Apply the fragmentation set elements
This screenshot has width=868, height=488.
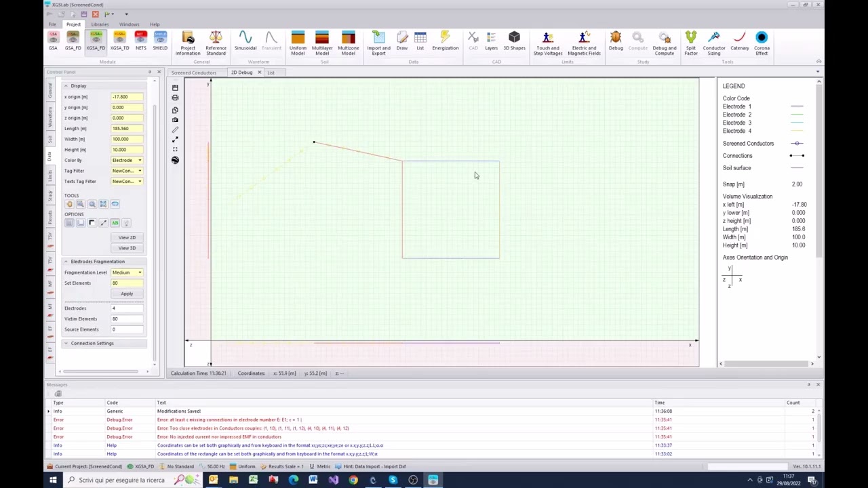(127, 293)
